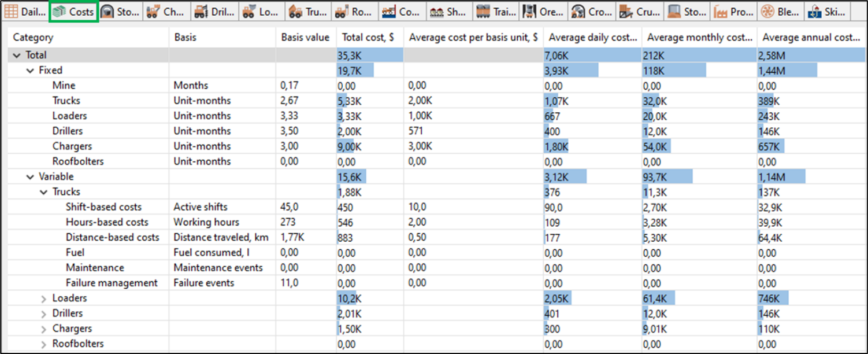Click the Fuel consumed, l cell

coord(222,253)
